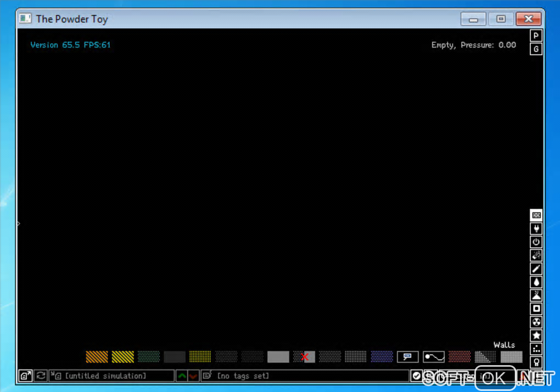Minimize The Powder Toy window
This screenshot has height=392, width=560.
[473, 19]
